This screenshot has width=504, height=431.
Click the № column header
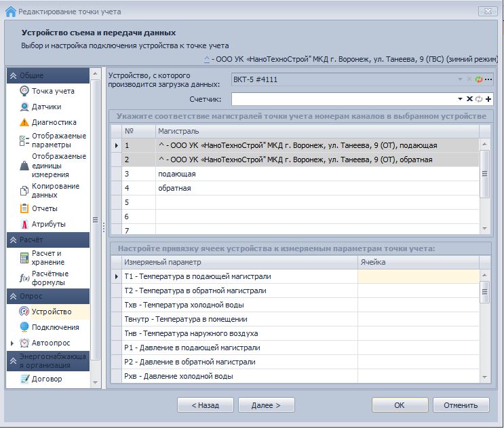point(138,131)
